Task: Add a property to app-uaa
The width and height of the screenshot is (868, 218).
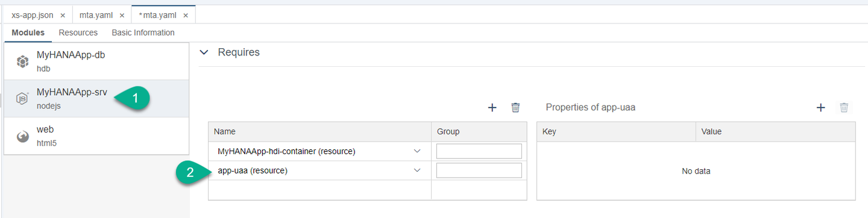Action: [x=820, y=107]
